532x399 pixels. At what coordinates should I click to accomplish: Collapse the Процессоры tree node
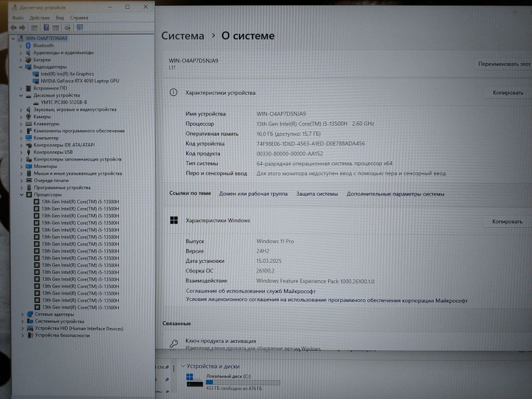21,195
